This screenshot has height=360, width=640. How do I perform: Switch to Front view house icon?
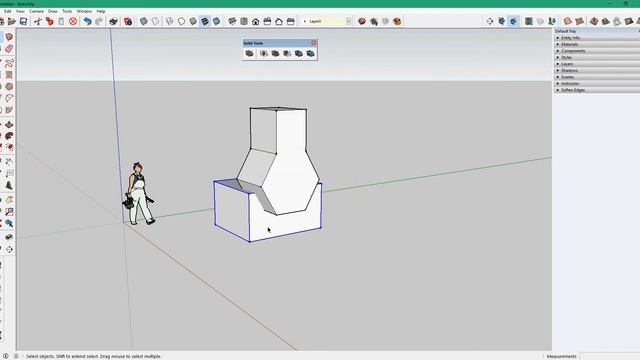(256, 21)
